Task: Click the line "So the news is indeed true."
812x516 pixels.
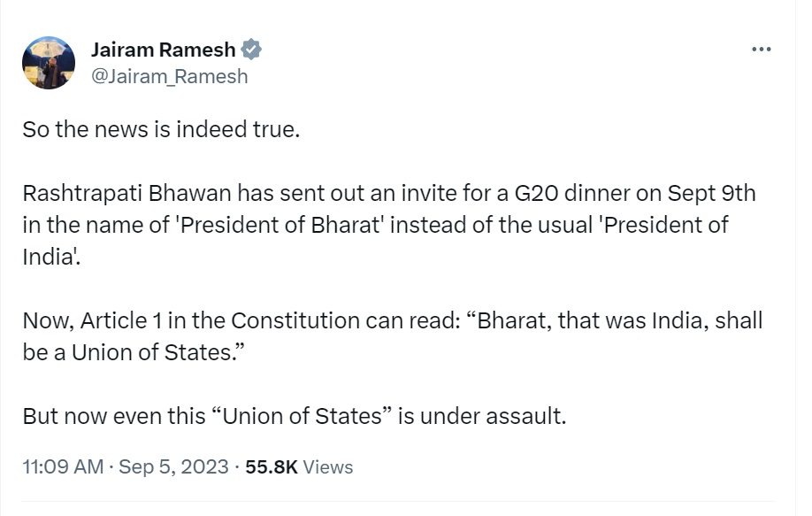Action: click(x=162, y=129)
